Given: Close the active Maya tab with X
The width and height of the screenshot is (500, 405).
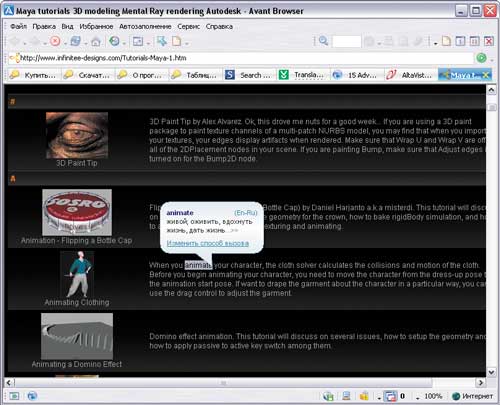Looking at the screenshot, I should click(486, 75).
